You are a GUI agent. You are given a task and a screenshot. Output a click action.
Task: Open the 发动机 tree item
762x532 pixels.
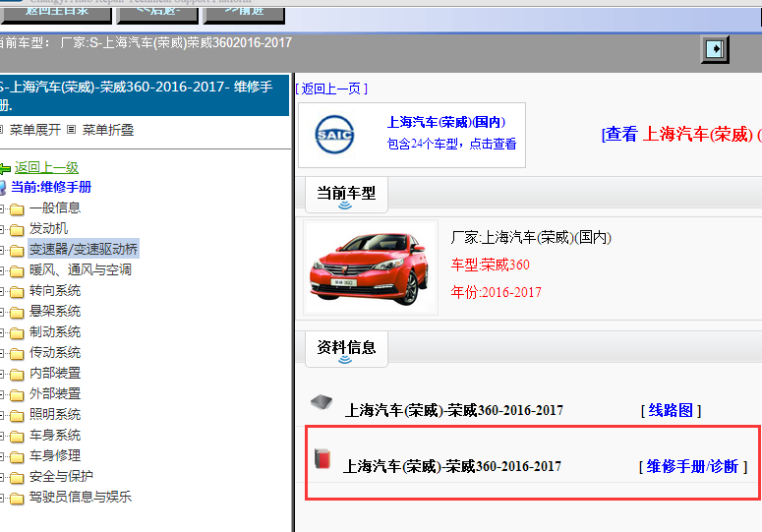48,228
